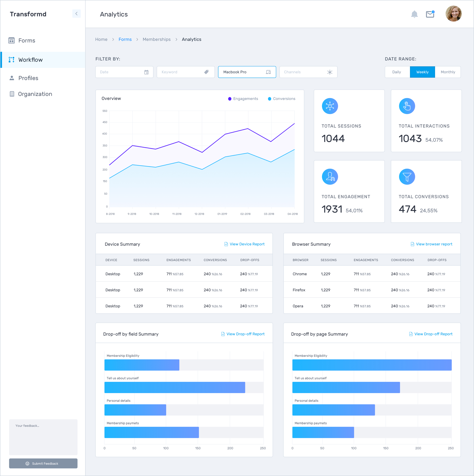Toggle the Engagements legend purple dot
The width and height of the screenshot is (474, 476).
coord(230,99)
